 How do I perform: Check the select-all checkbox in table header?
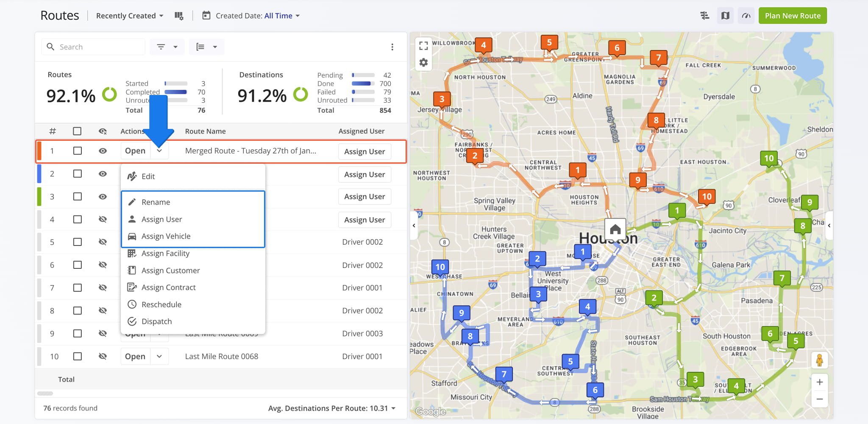pyautogui.click(x=77, y=131)
